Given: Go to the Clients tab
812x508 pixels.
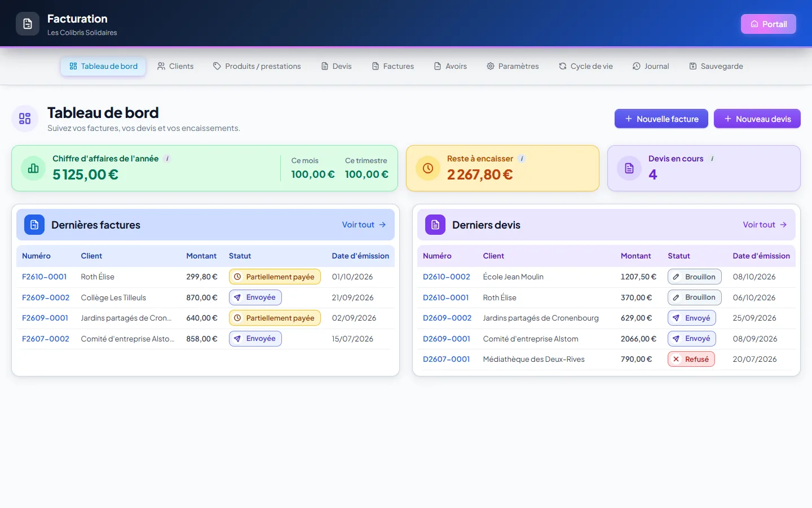Looking at the screenshot, I should coord(175,66).
